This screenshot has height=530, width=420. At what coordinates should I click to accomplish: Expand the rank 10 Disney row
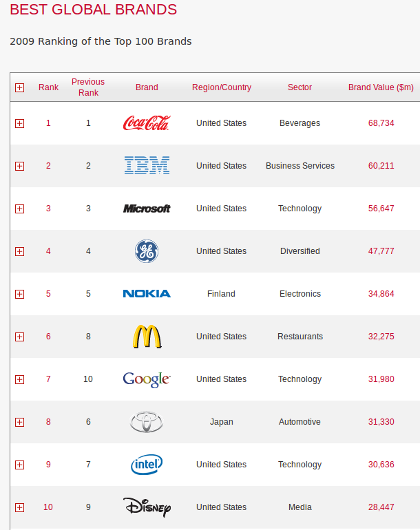[x=19, y=507]
